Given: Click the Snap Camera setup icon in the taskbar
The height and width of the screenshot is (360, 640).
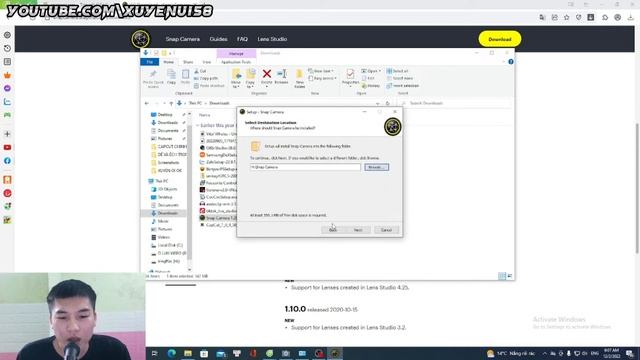Looking at the screenshot, I should (335, 353).
